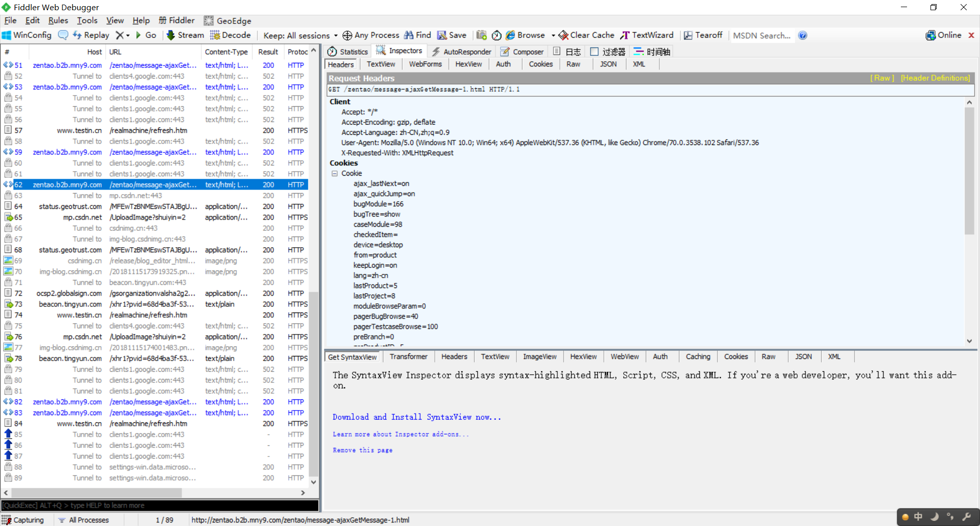Click the comment speech bubble icon
The width and height of the screenshot is (980, 526).
tap(63, 35)
